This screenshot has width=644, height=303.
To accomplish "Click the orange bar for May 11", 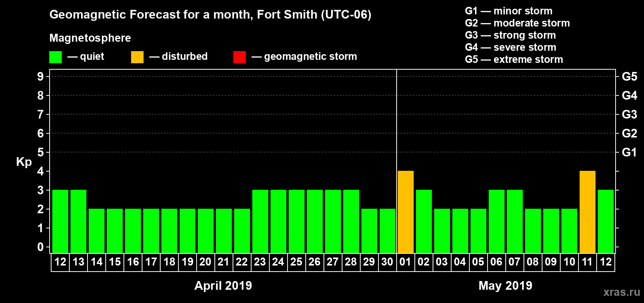I will pos(588,212).
